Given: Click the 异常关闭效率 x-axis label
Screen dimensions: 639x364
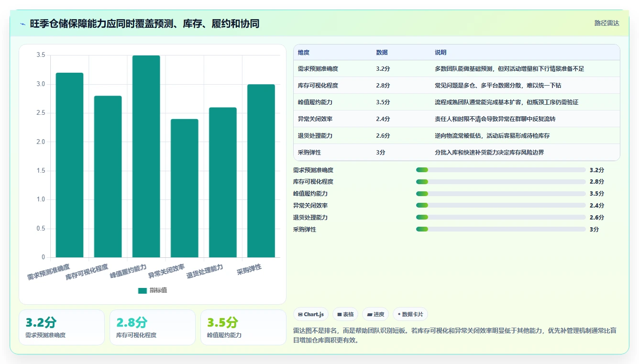Looking at the screenshot, I should pyautogui.click(x=166, y=271).
